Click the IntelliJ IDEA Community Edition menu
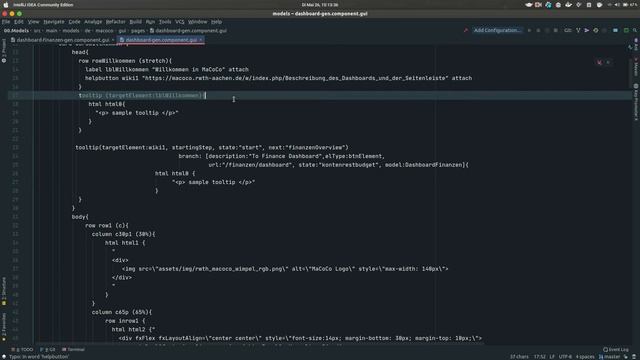 [x=43, y=5]
